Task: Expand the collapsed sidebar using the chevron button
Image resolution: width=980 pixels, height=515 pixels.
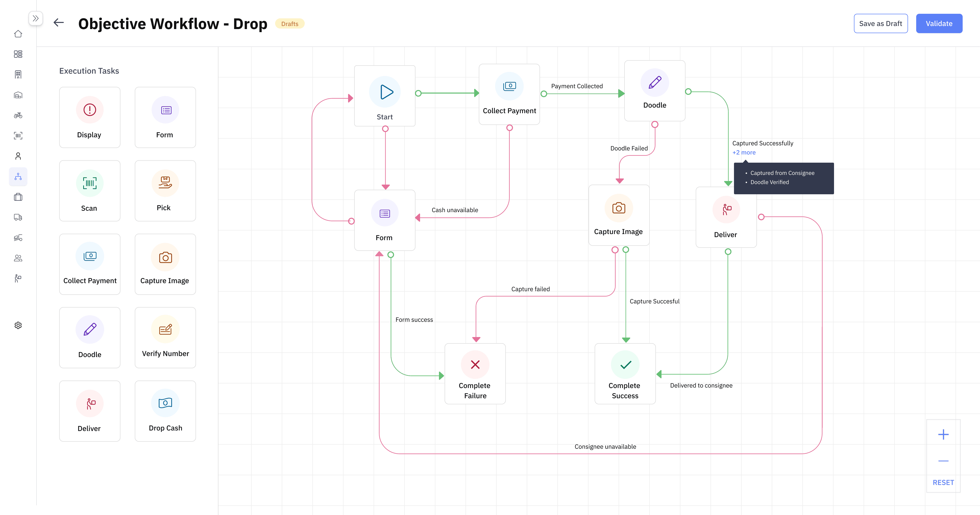Action: 35,18
